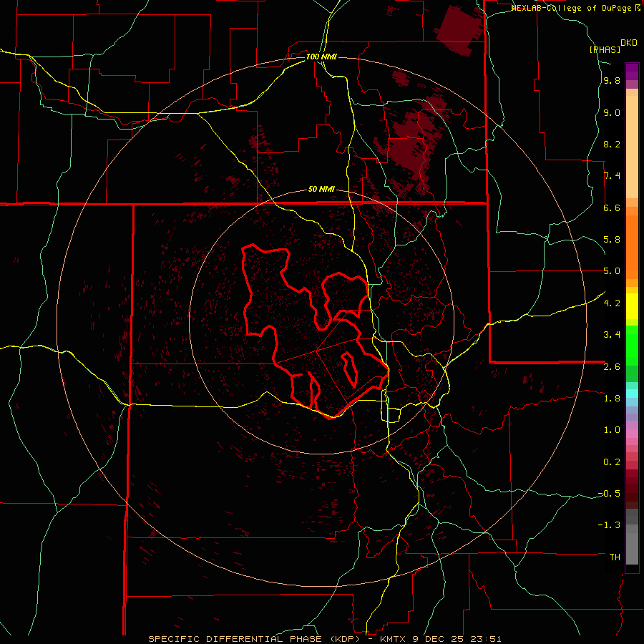The image size is (644, 644).
Task: Click the 100 NMI range ring label
Action: click(x=321, y=57)
